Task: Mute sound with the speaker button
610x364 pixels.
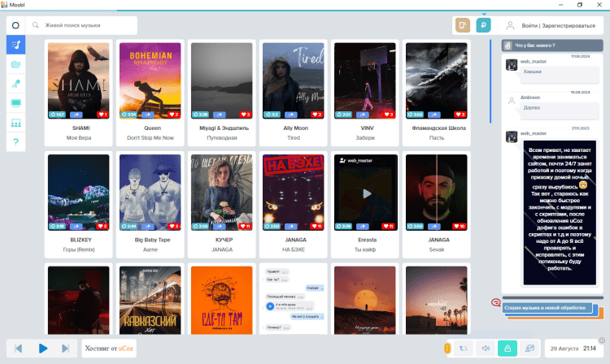Action: coord(485,348)
